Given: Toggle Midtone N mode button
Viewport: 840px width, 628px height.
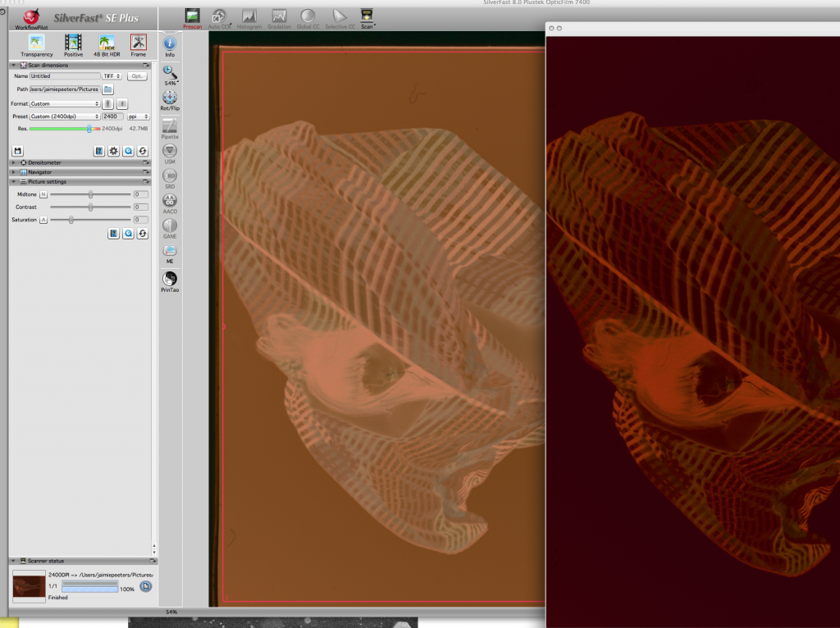Looking at the screenshot, I should [43, 194].
